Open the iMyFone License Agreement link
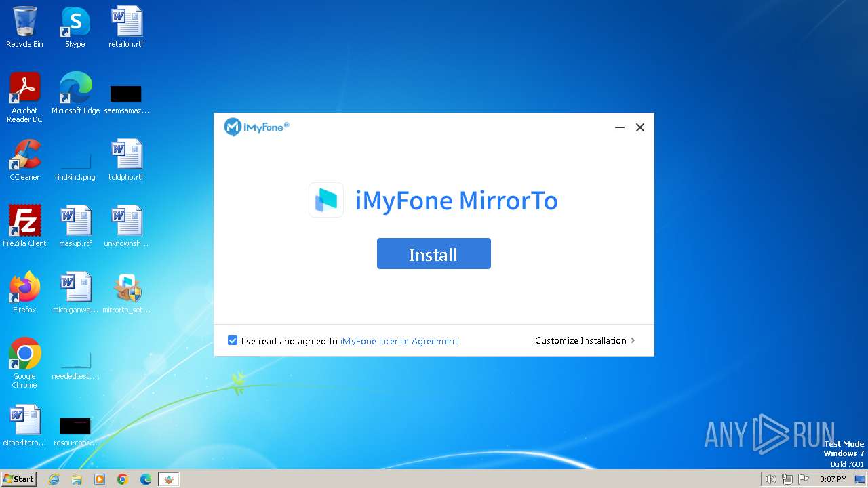868x488 pixels. pyautogui.click(x=399, y=341)
